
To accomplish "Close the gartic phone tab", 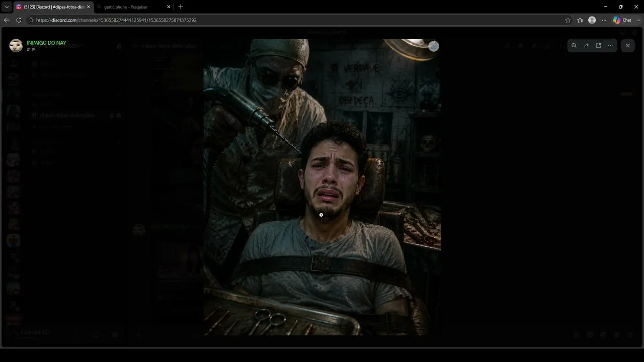I will [169, 7].
